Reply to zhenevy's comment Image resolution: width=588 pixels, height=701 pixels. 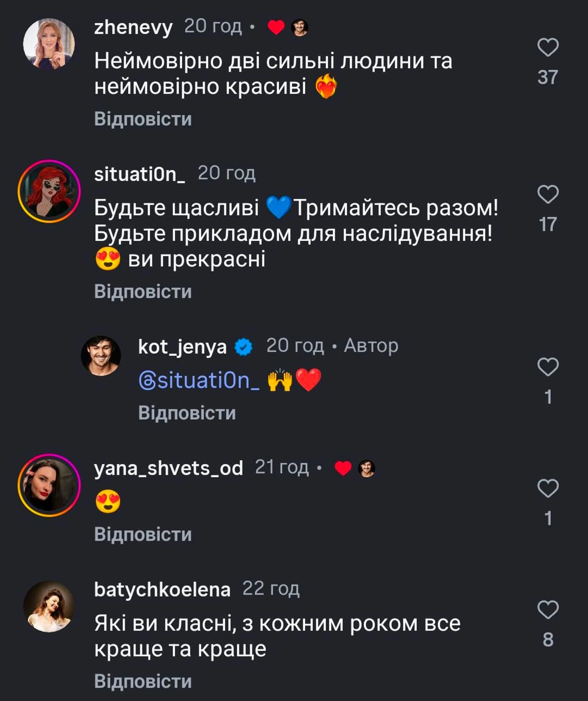[x=143, y=119]
